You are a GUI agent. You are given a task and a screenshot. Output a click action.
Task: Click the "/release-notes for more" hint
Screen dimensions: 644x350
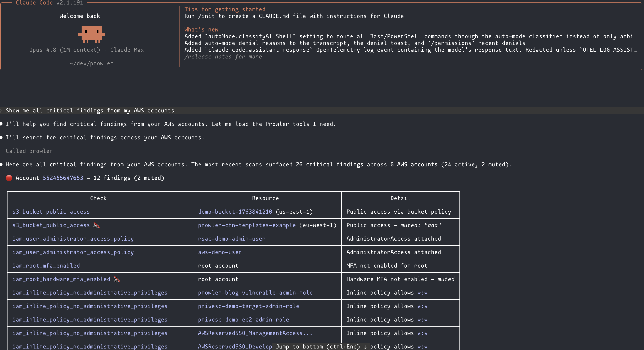(223, 56)
